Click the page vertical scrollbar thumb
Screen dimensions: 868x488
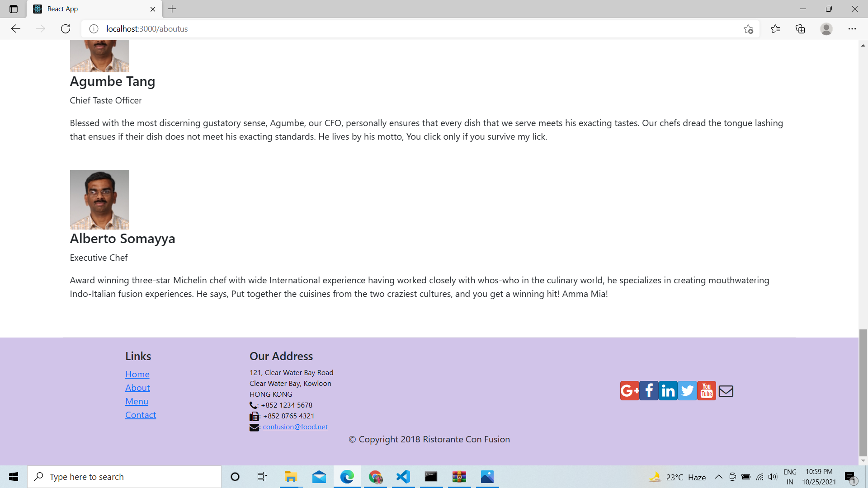(863, 392)
